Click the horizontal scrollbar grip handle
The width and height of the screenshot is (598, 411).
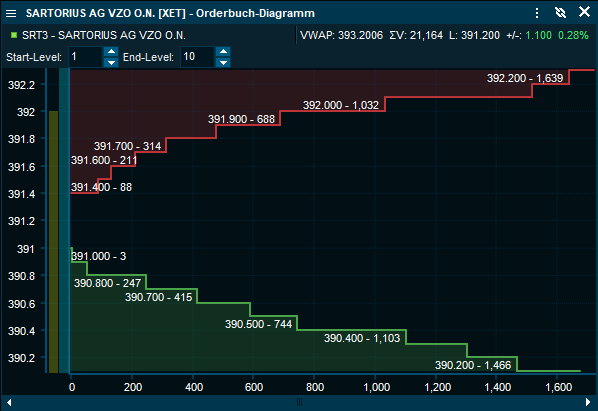pyautogui.click(x=299, y=402)
